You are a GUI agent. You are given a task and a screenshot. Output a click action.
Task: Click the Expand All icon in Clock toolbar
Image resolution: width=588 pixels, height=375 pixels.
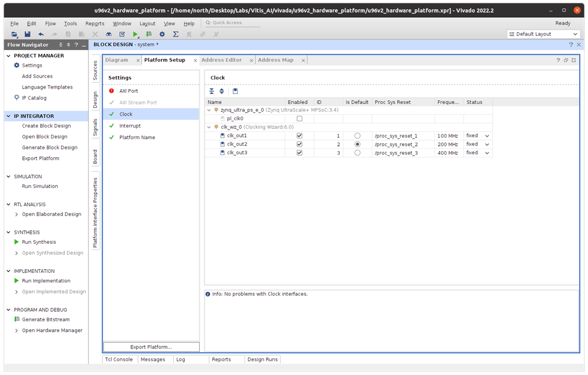[x=222, y=91]
